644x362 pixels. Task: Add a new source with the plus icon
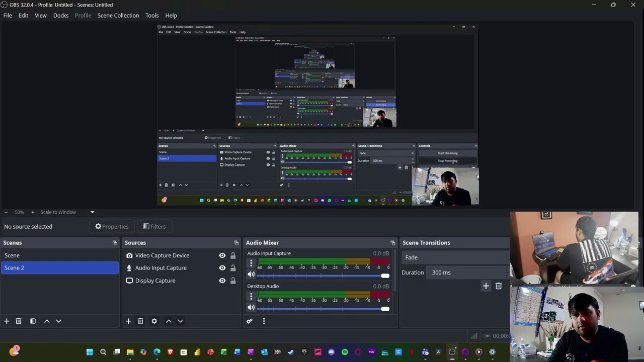coord(128,321)
